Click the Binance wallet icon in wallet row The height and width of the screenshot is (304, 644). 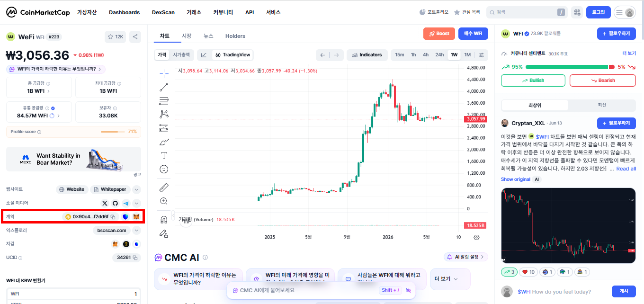tap(126, 244)
